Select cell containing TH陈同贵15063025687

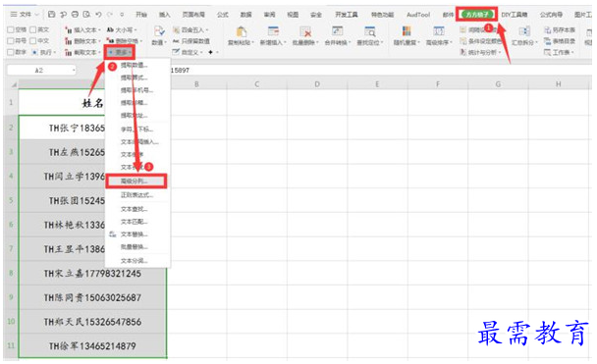pyautogui.click(x=92, y=297)
